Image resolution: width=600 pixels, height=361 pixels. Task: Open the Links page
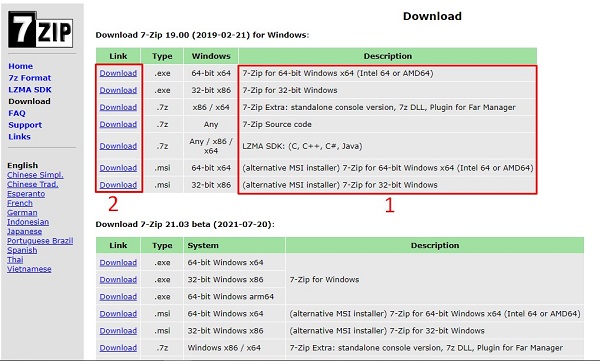point(20,137)
